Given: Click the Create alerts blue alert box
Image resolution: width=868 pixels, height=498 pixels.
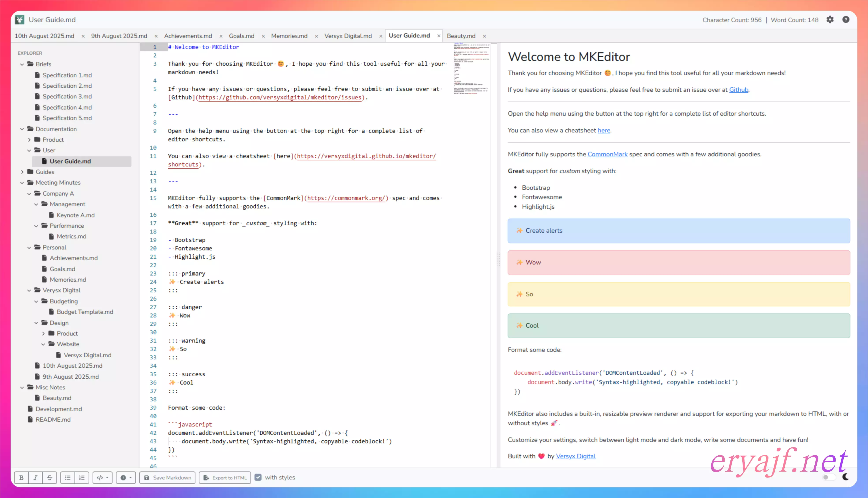Looking at the screenshot, I should [678, 231].
